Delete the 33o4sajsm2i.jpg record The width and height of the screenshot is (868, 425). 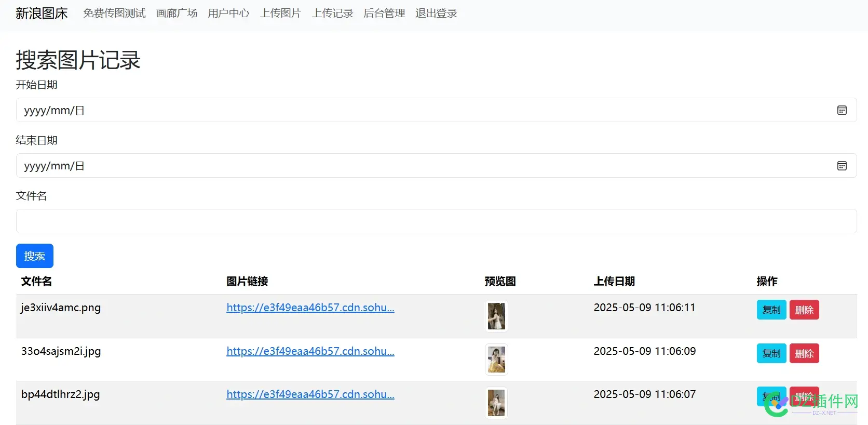(x=804, y=353)
